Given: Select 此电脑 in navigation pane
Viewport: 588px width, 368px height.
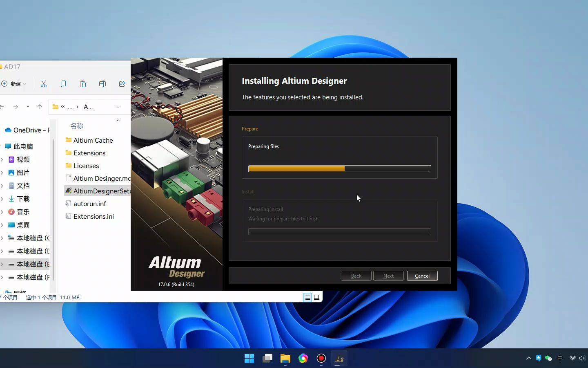Looking at the screenshot, I should (19, 146).
